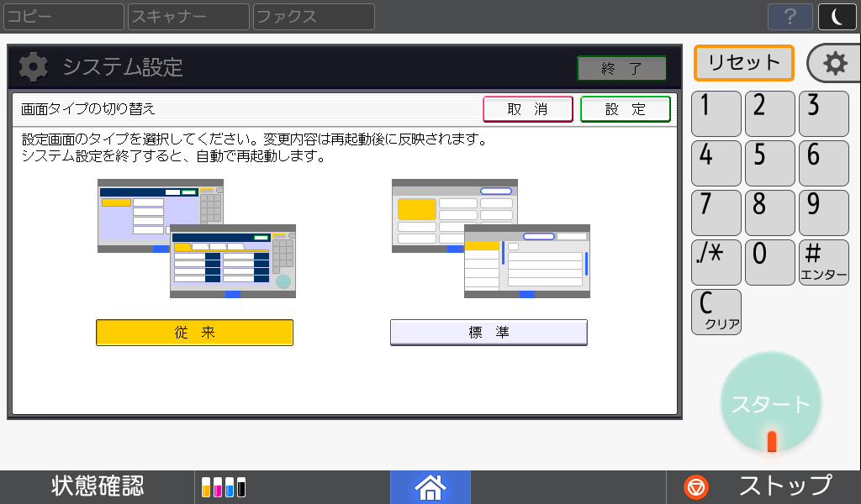Viewport: 861px width, 504px height.
Task: Tap keypad number 3
Action: click(824, 113)
